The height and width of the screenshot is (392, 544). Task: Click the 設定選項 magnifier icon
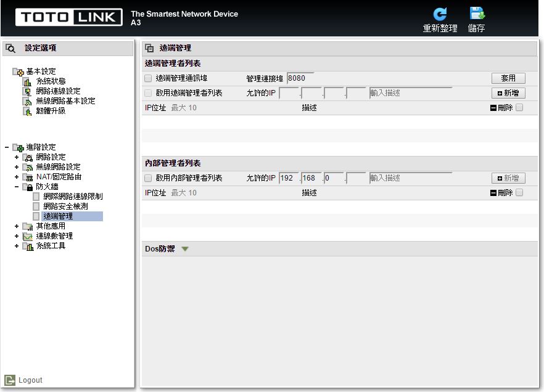coord(10,48)
